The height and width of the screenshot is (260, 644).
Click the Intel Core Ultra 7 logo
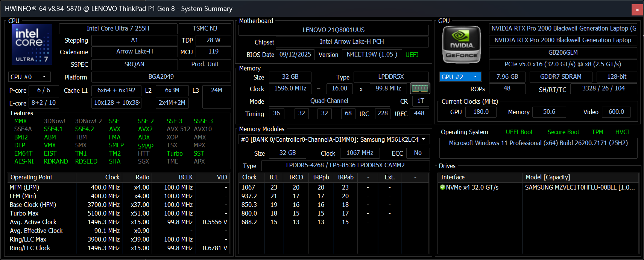[32, 44]
